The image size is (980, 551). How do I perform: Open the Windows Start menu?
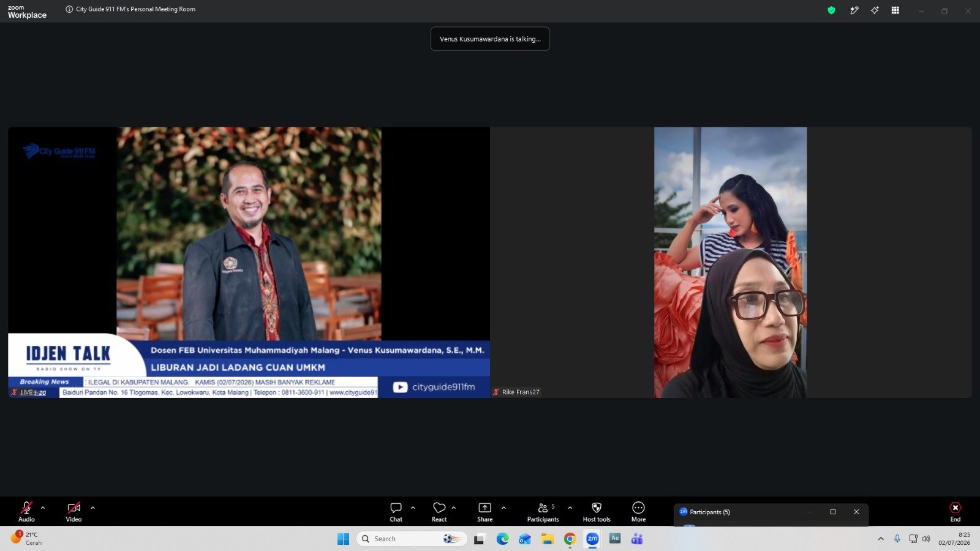coord(343,539)
